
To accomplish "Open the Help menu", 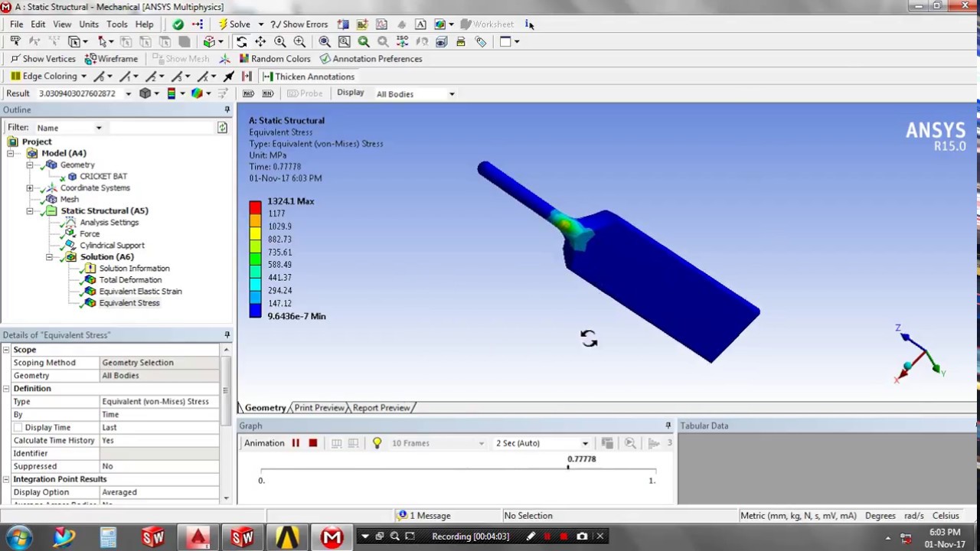I will 144,24.
